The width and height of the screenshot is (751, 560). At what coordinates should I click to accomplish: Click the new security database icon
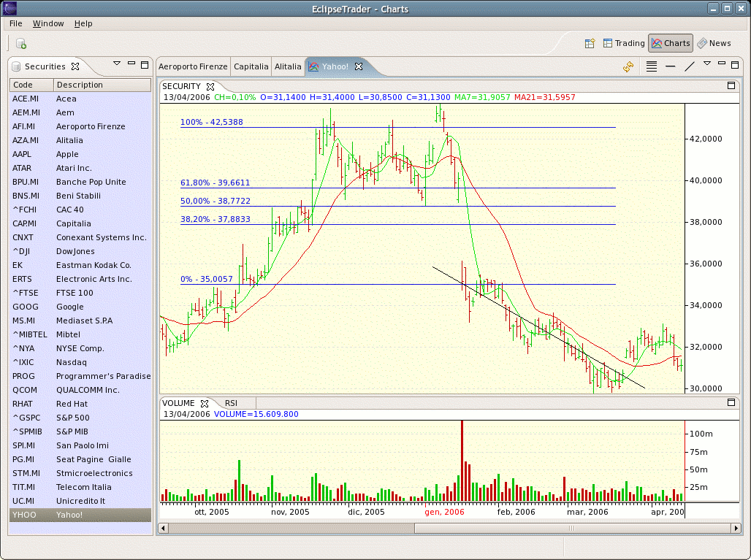[x=21, y=44]
